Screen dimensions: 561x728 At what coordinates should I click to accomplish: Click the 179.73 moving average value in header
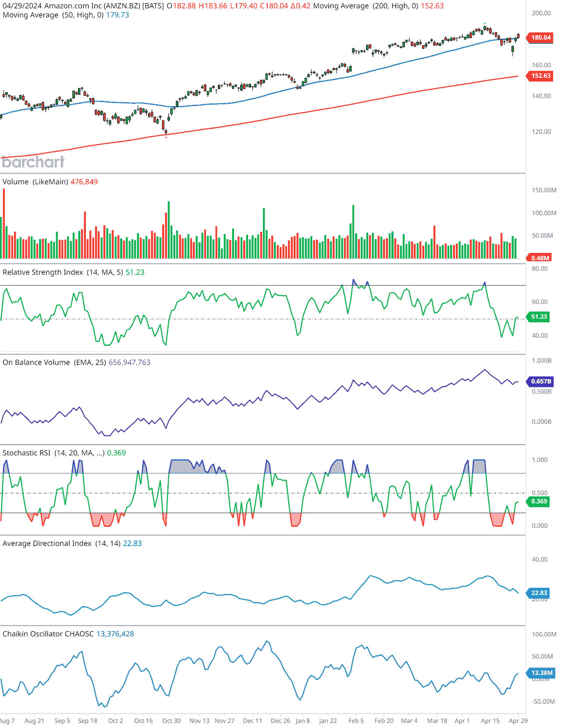pos(117,15)
